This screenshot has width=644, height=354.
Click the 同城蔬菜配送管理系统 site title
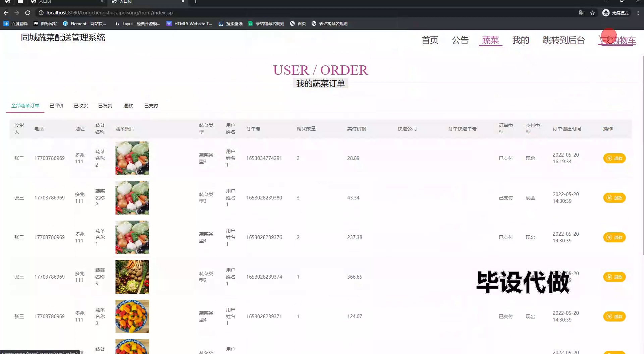pyautogui.click(x=63, y=38)
